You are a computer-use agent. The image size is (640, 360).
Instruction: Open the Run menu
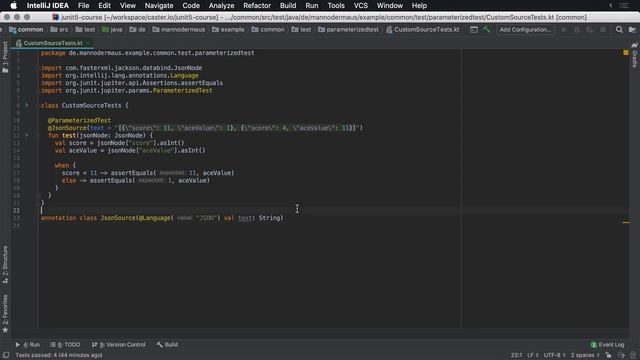311,5
